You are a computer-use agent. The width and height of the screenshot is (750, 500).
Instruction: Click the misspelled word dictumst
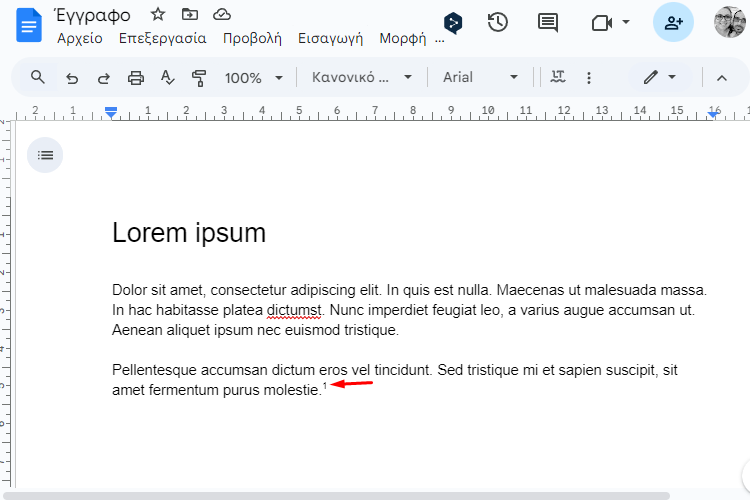pos(294,310)
